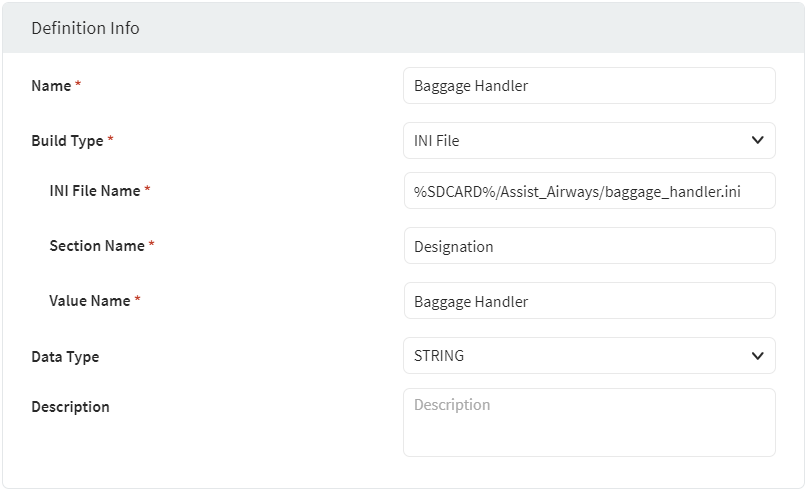This screenshot has height=489, width=809.
Task: Click the Definition Info panel header
Action: tap(85, 28)
